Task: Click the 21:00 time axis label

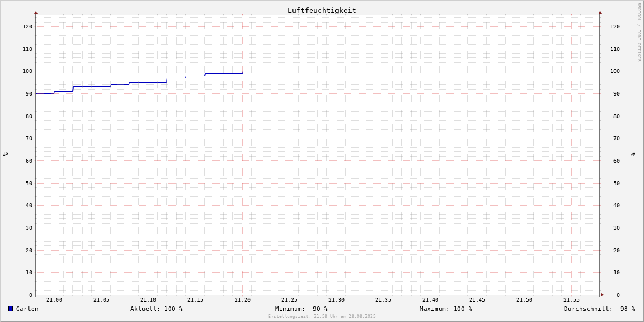Action: point(54,300)
